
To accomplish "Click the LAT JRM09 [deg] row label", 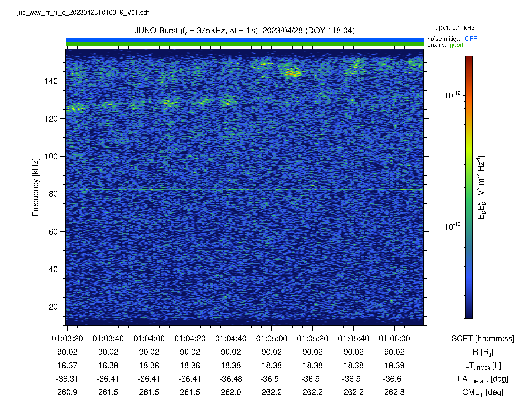I will [x=483, y=379].
